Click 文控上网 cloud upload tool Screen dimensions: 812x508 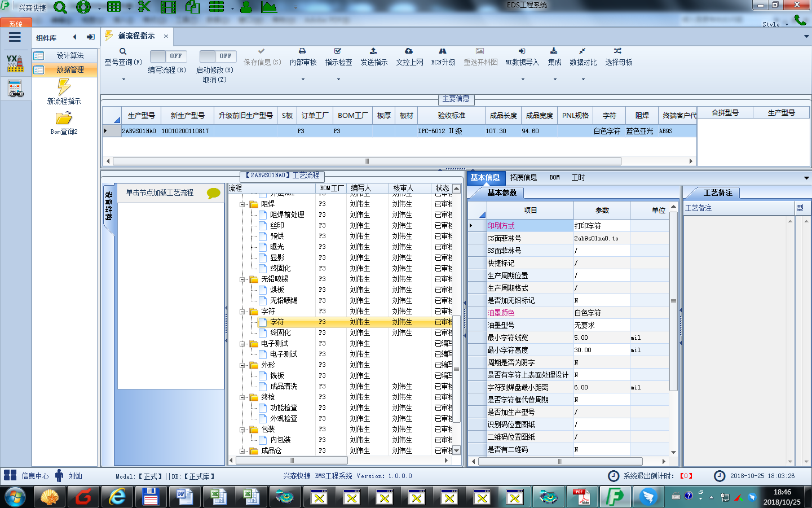click(409, 57)
